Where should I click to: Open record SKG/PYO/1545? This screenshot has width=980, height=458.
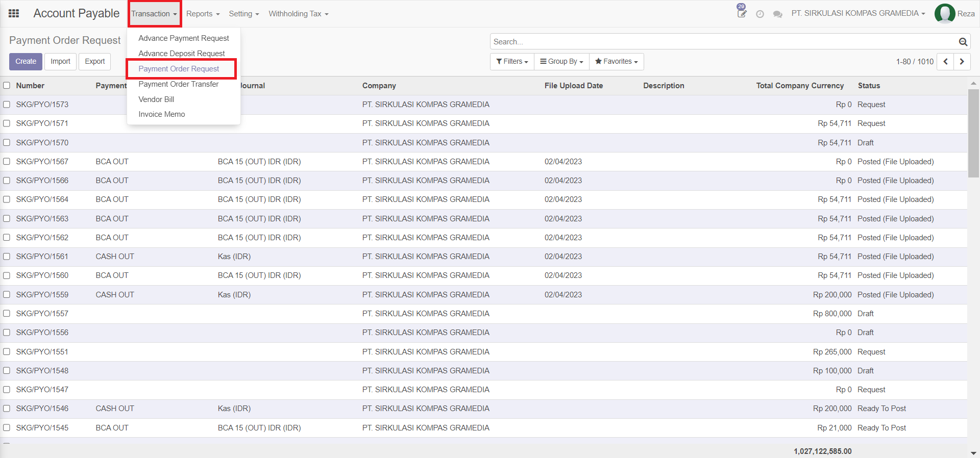pos(42,428)
